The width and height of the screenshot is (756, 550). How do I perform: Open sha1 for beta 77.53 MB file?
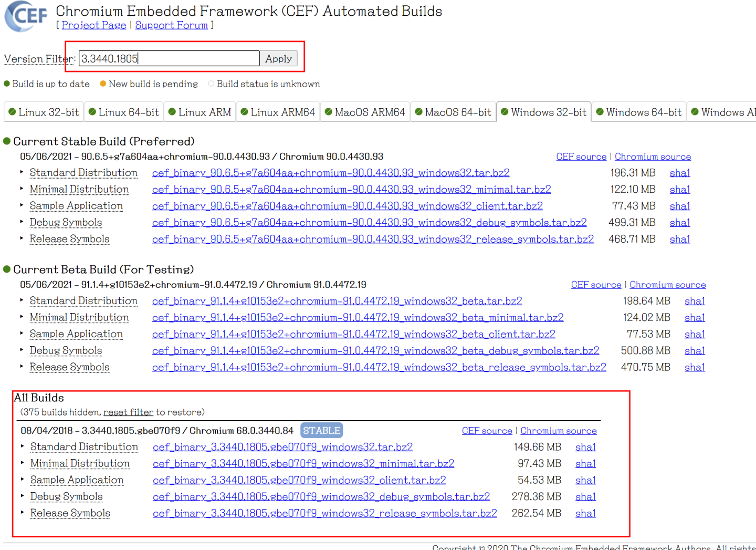695,334
